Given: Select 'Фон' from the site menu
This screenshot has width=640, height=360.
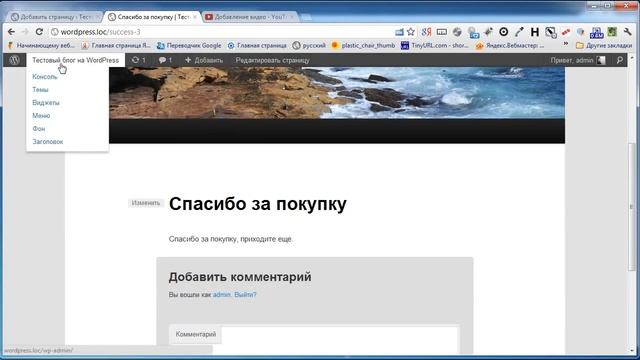Looking at the screenshot, I should [39, 129].
